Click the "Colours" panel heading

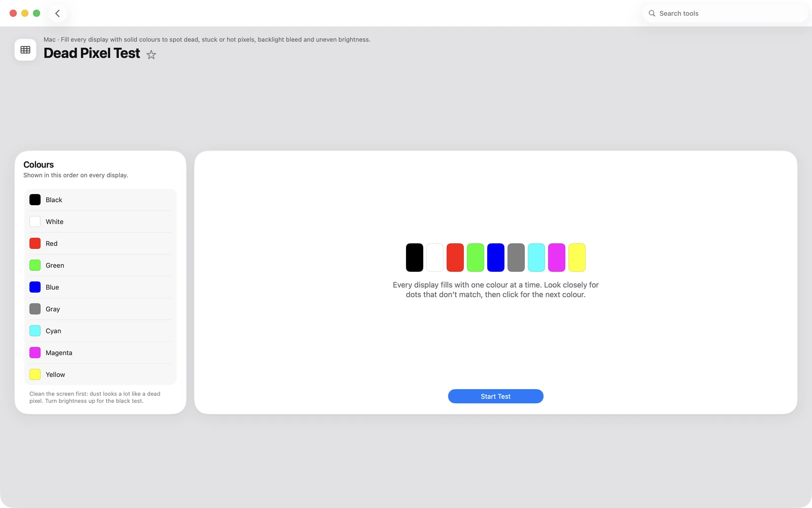point(39,165)
